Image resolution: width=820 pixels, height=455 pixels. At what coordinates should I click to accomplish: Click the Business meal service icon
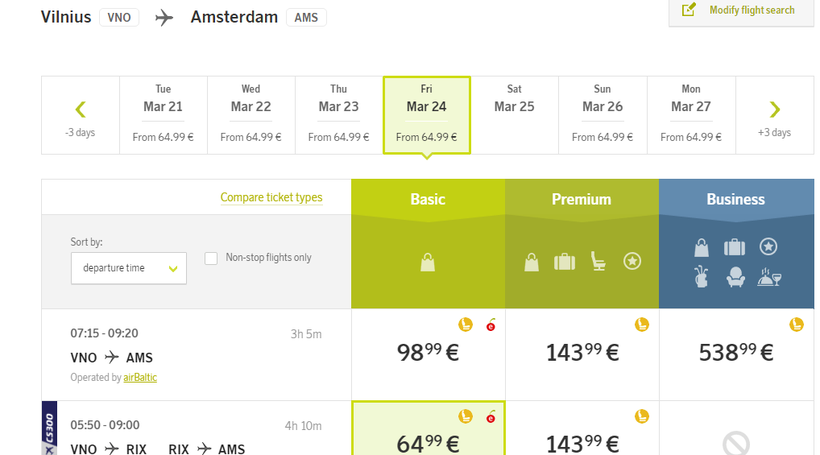[769, 277]
